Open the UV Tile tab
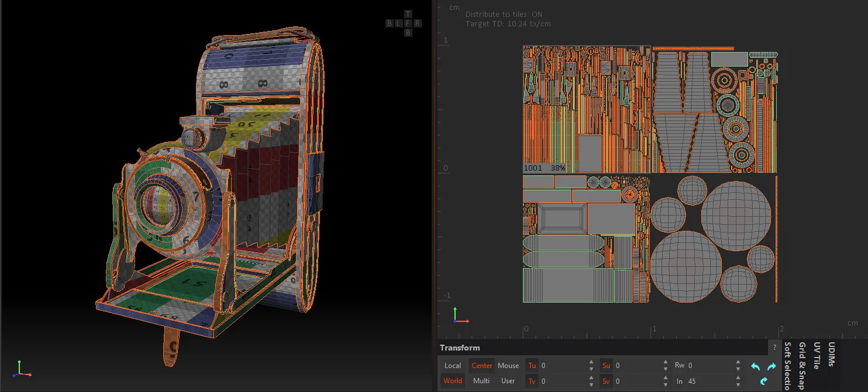The height and width of the screenshot is (392, 868). (x=817, y=355)
